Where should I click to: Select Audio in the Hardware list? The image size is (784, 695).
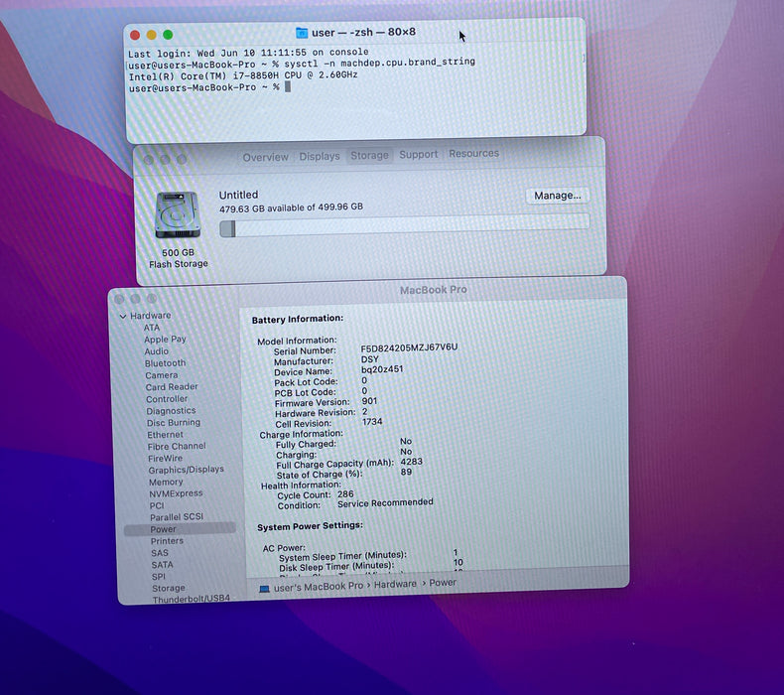tap(157, 351)
